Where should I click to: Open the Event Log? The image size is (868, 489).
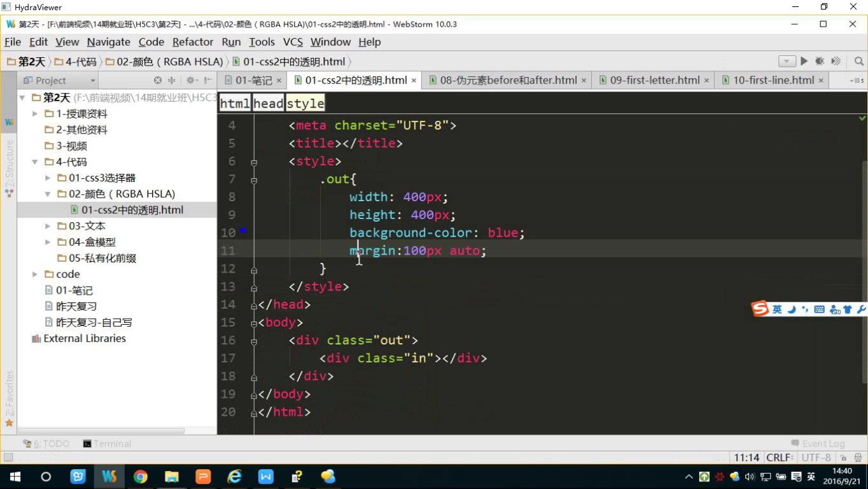point(818,444)
